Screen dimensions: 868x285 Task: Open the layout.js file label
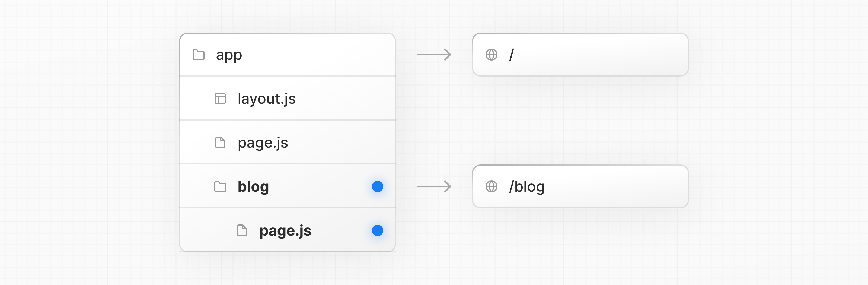267,99
